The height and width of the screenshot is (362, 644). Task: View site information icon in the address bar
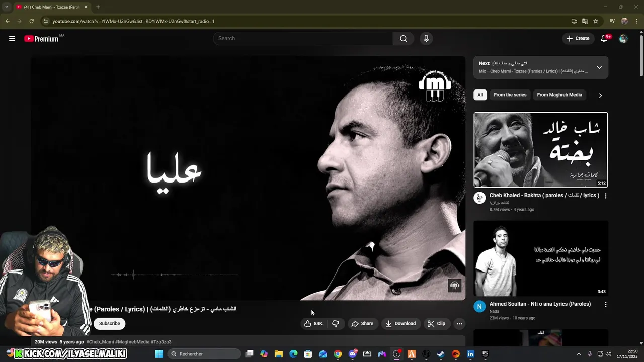46,21
